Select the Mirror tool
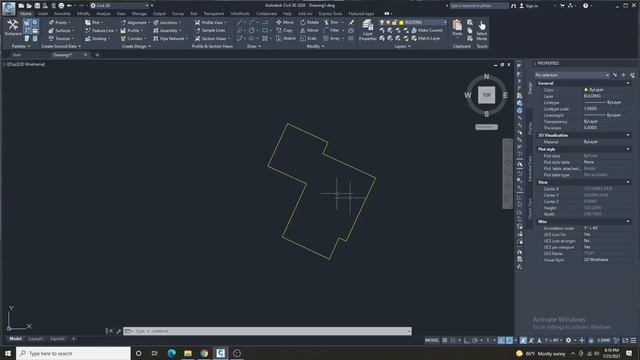 (309, 30)
